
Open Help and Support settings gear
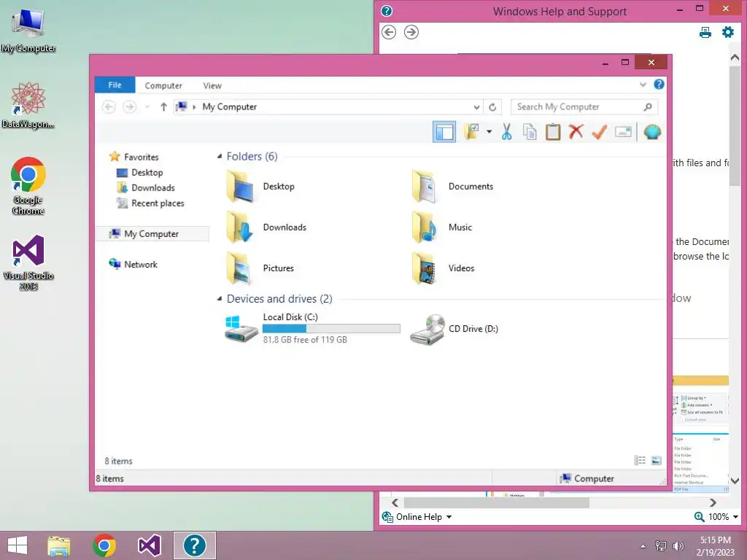[728, 32]
